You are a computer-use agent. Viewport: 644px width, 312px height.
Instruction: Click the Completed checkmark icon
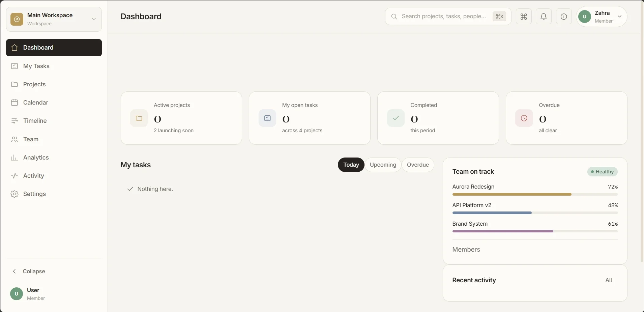396,118
